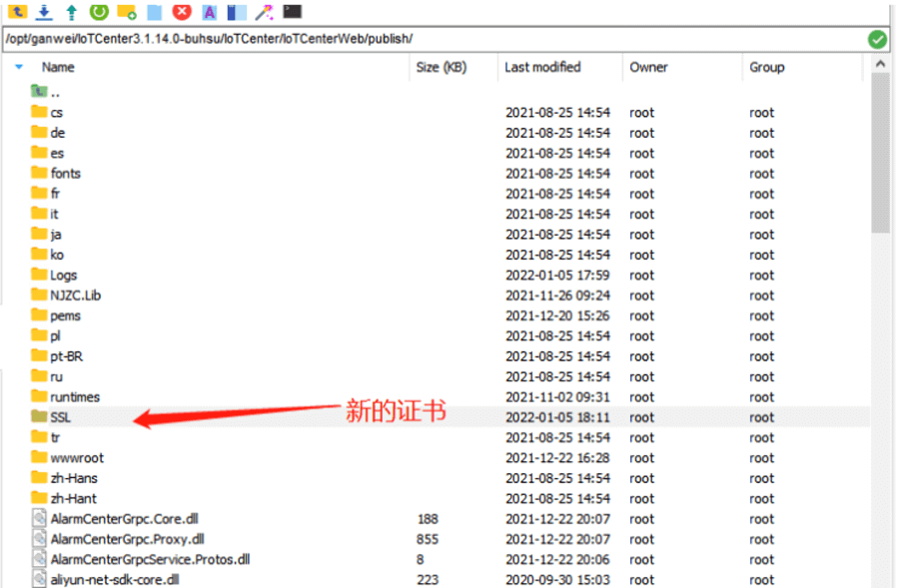Select AlarmCenterGrpc.Proxy.dll file
This screenshot has height=588, width=899.
click(127, 539)
